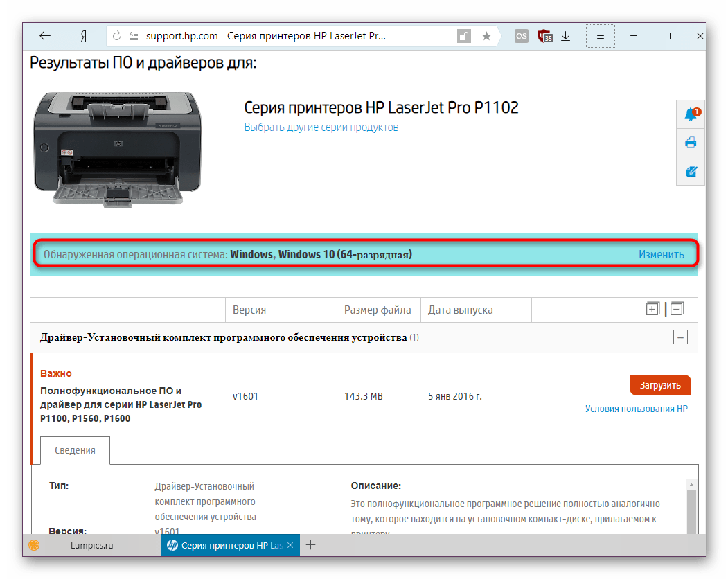Open the downloads arrow icon

pos(565,36)
